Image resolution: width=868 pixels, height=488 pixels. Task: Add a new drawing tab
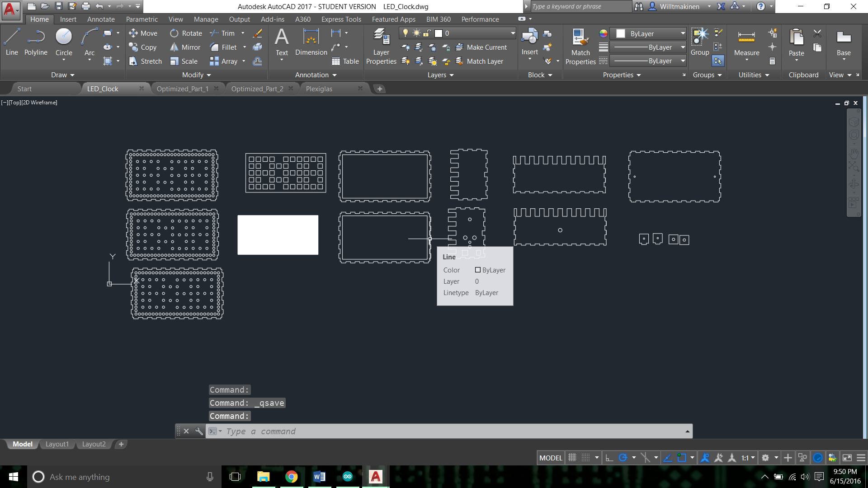tap(380, 89)
